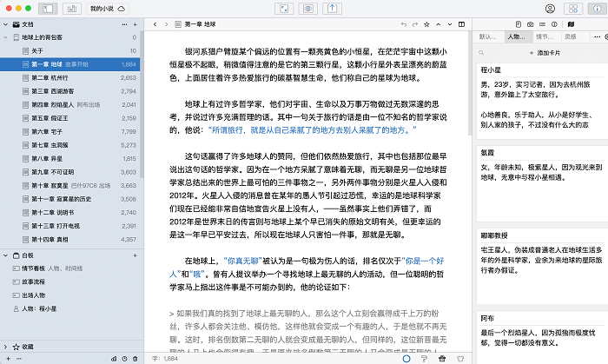Collapse the 文档 section in sidebar
Screen dimensions: 608x364
tap(5, 24)
